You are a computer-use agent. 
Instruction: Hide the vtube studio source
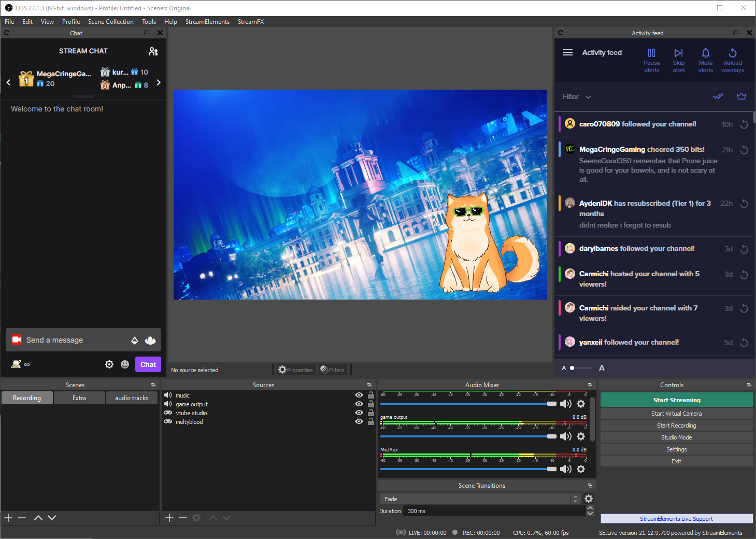click(x=359, y=413)
